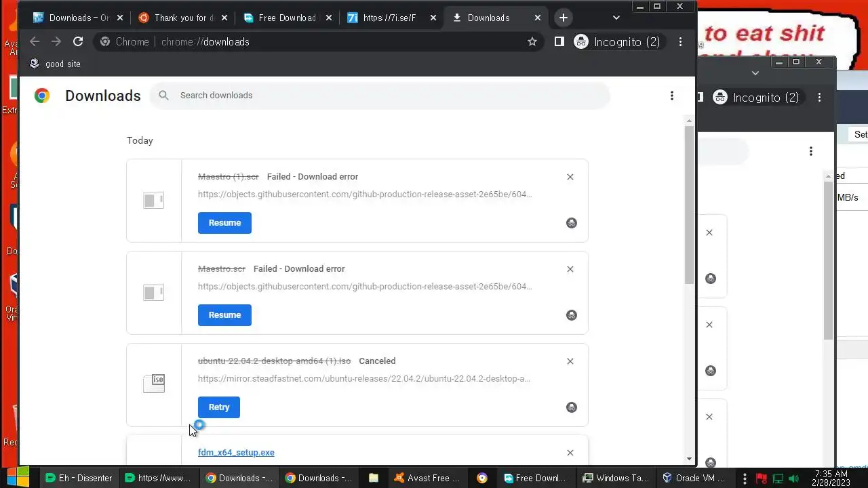Click the Search downloads field
The height and width of the screenshot is (488, 868).
tap(380, 96)
